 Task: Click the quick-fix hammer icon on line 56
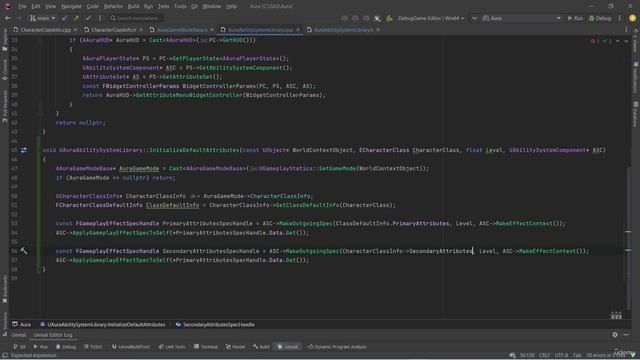tap(24, 251)
